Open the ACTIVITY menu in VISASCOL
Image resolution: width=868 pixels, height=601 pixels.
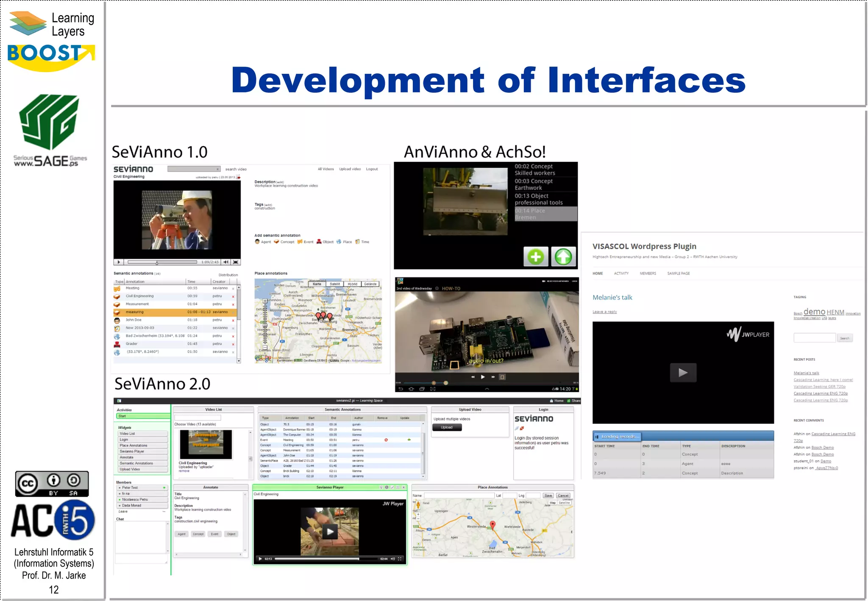click(621, 273)
